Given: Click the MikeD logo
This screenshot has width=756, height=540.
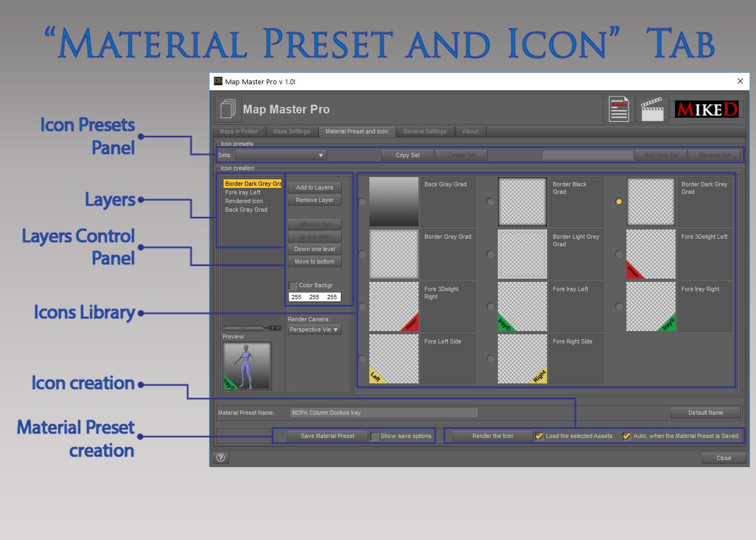Looking at the screenshot, I should 706,109.
